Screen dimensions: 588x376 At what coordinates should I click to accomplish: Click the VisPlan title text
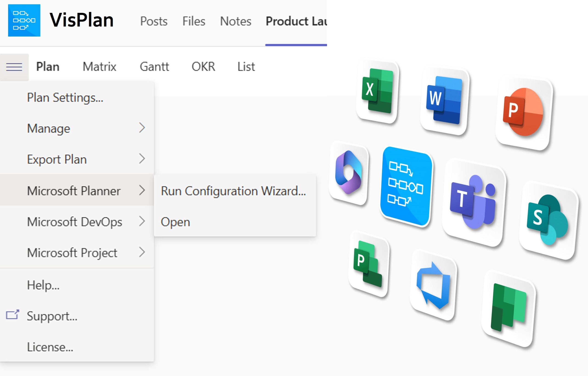(x=82, y=20)
